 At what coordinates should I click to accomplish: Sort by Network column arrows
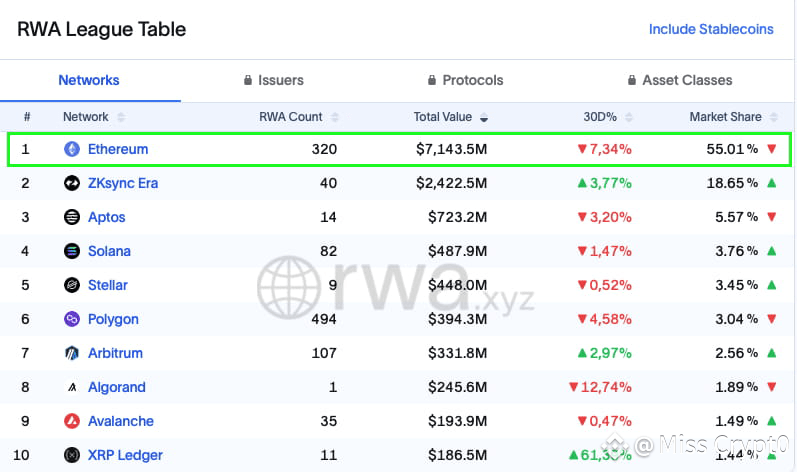(121, 117)
